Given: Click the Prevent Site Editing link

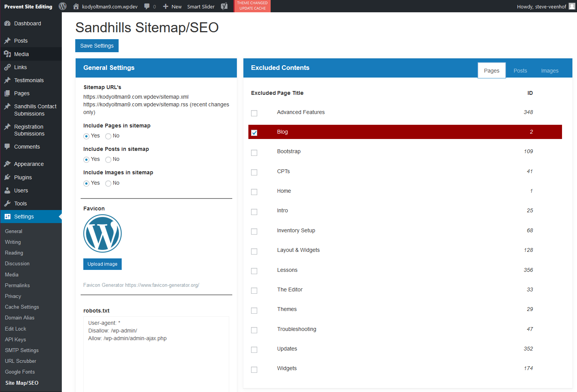Looking at the screenshot, I should point(28,7).
